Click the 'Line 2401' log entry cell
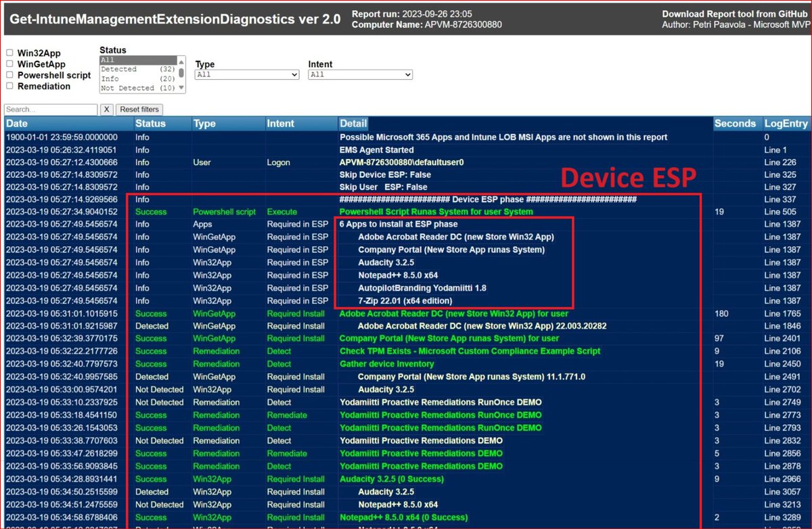This screenshot has height=529, width=812. [x=782, y=338]
